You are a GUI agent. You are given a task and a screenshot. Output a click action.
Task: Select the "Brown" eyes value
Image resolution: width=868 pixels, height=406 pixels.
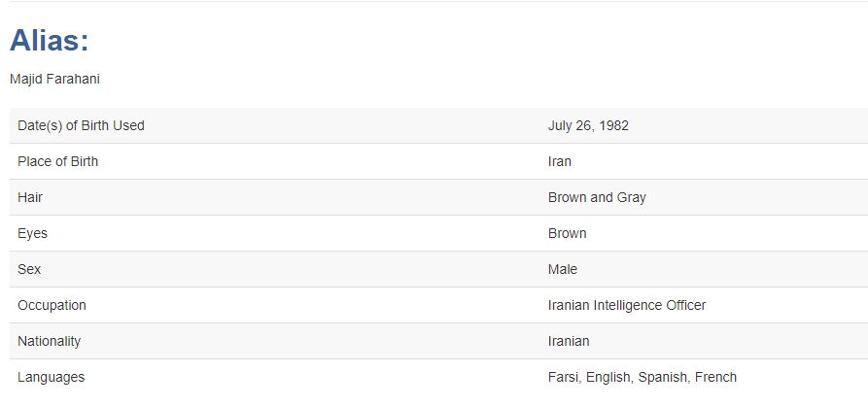(x=568, y=233)
